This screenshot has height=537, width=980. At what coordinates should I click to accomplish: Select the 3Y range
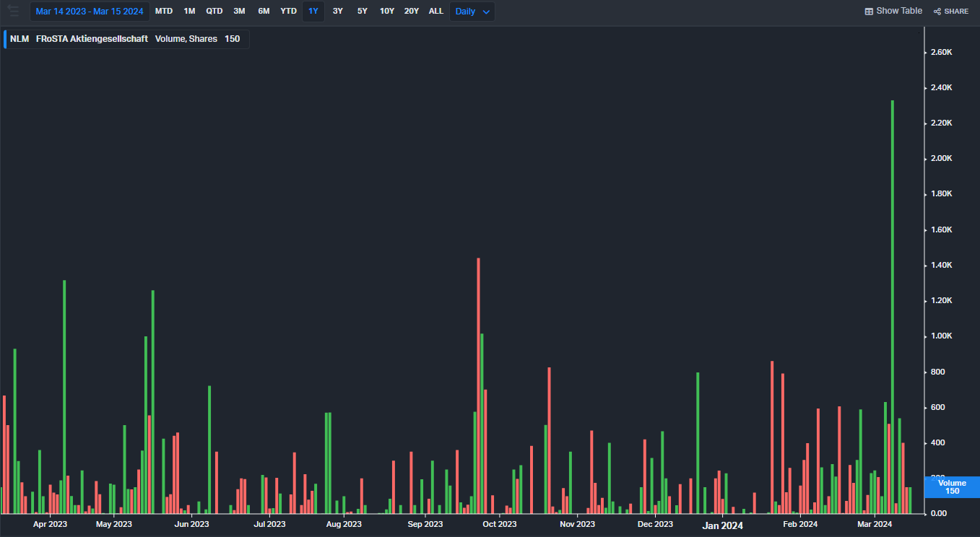338,12
